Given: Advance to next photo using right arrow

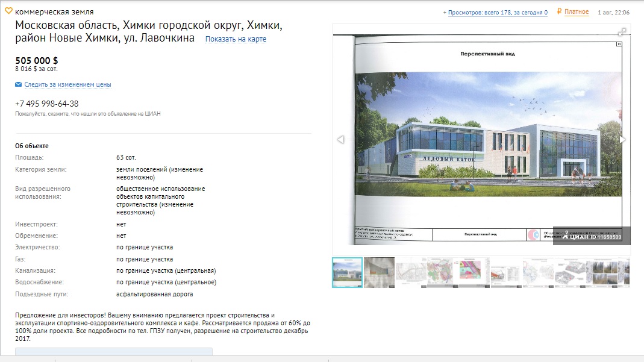Looking at the screenshot, I should tap(622, 140).
